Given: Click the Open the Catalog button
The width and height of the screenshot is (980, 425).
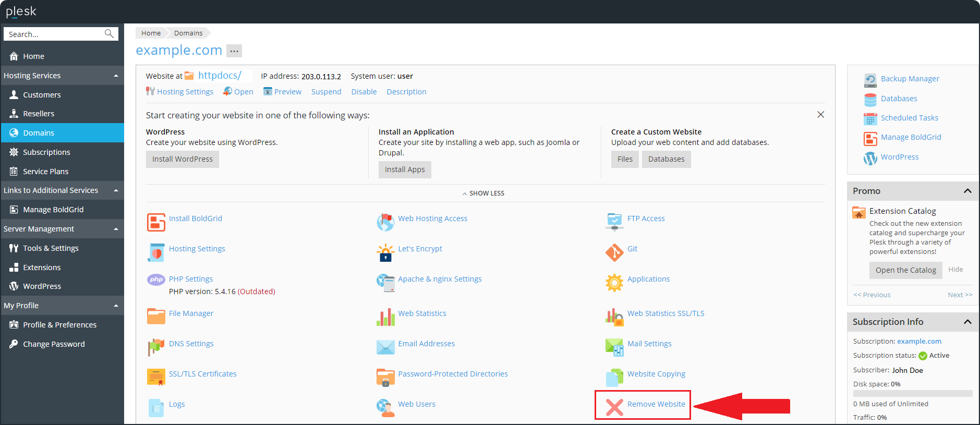Looking at the screenshot, I should [905, 270].
